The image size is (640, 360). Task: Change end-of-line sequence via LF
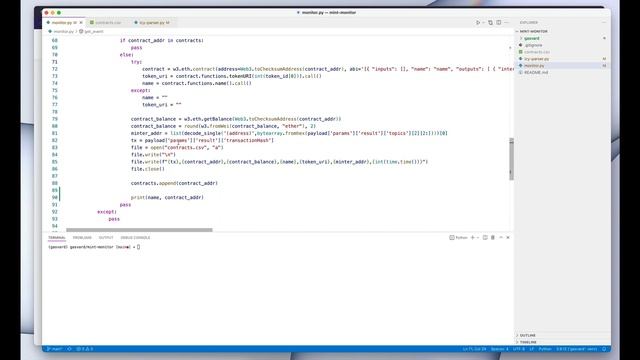(532, 349)
